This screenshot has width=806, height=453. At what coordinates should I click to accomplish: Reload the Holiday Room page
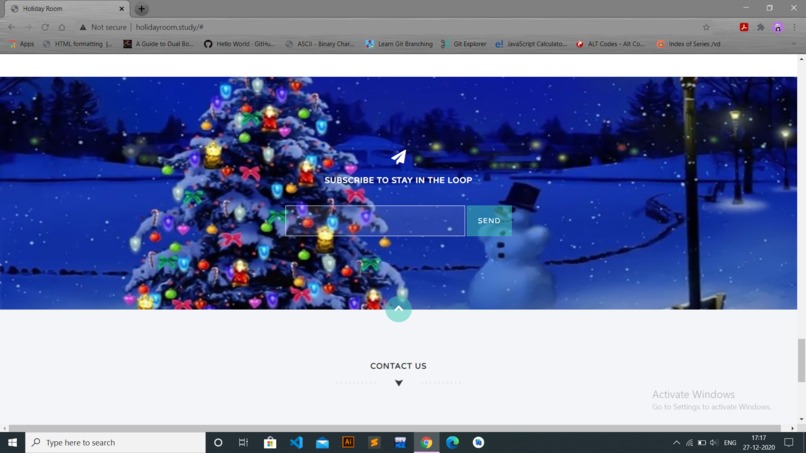[45, 27]
